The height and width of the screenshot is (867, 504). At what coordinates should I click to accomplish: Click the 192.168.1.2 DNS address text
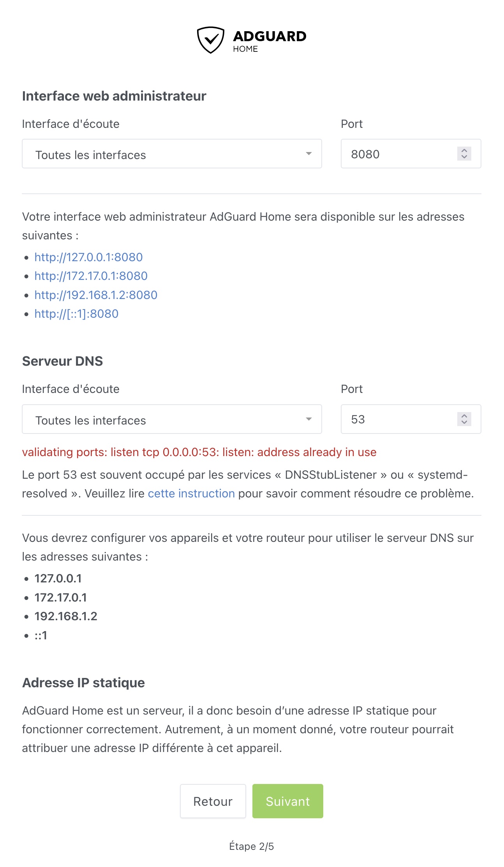click(66, 616)
